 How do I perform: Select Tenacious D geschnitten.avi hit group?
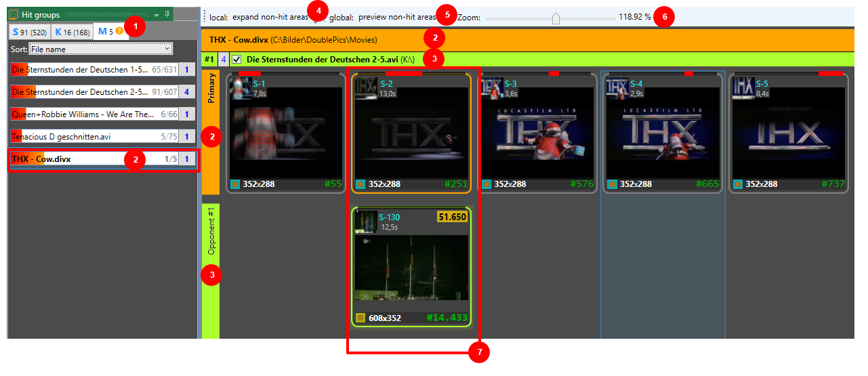click(94, 137)
